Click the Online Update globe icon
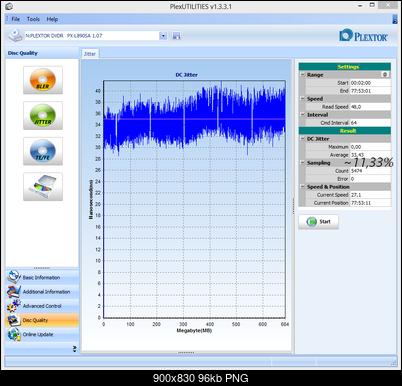This screenshot has width=402, height=386. coord(14,334)
